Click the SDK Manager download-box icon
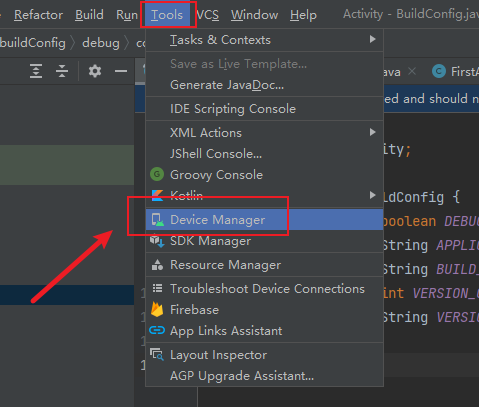 point(157,241)
